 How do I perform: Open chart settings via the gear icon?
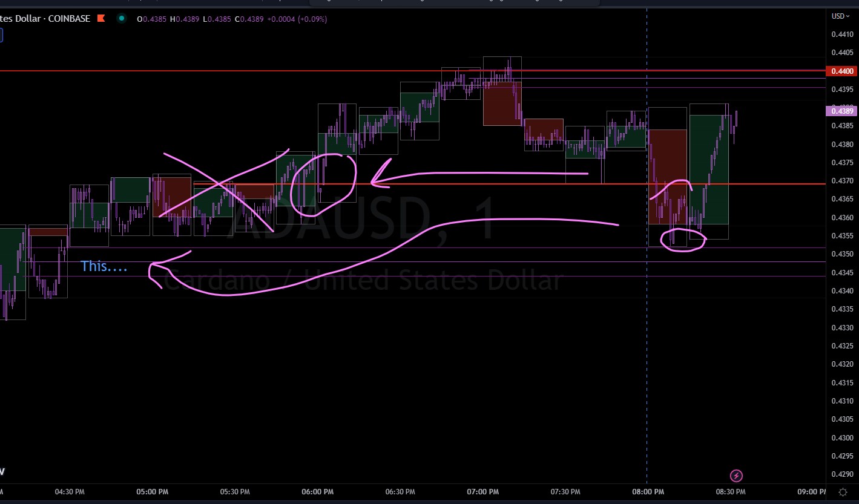(843, 492)
